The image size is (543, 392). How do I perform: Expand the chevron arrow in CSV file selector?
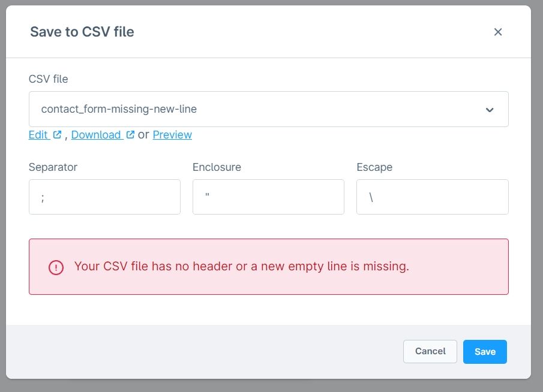click(490, 110)
